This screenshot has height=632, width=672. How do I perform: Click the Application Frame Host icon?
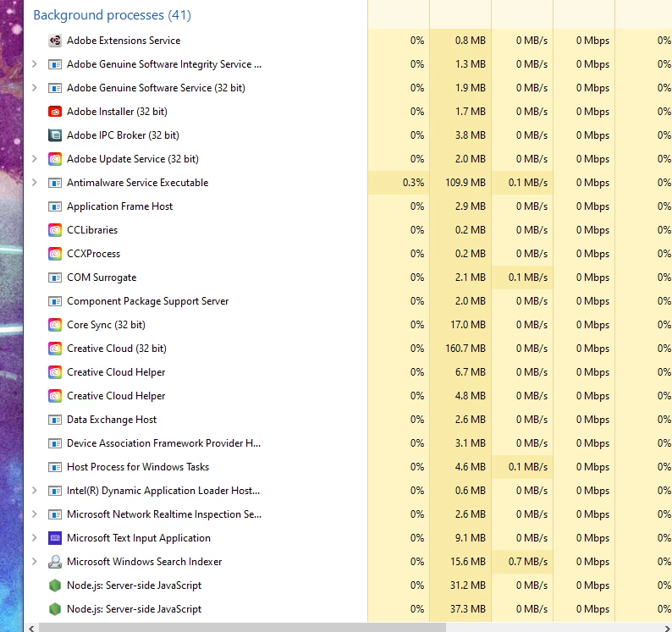[55, 206]
